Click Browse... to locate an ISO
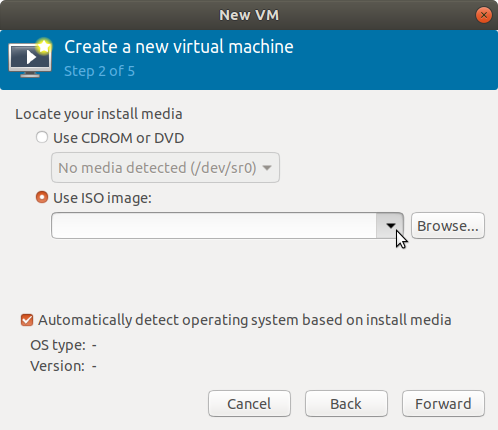The image size is (498, 430). coord(448,226)
